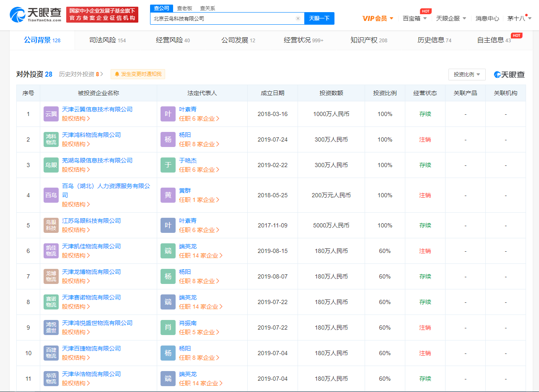539x392 pixels.
Task: Open legal representative 于艳杰 profile
Action: [x=188, y=160]
